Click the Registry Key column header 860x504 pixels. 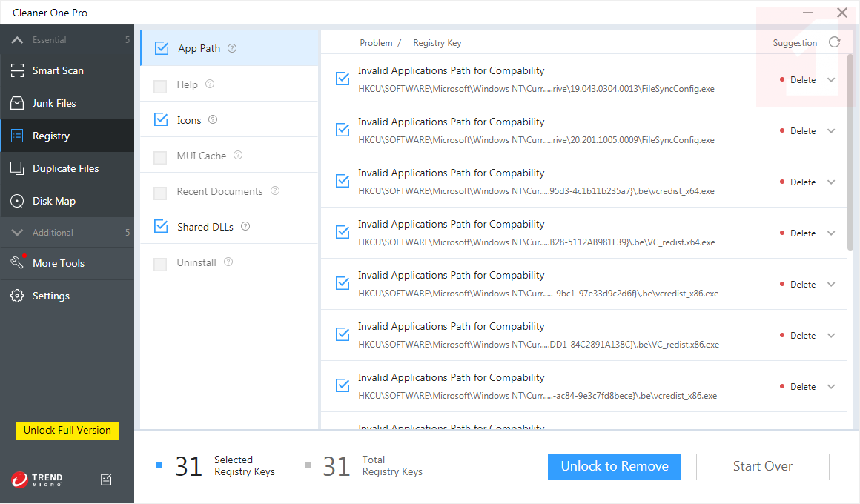click(437, 43)
